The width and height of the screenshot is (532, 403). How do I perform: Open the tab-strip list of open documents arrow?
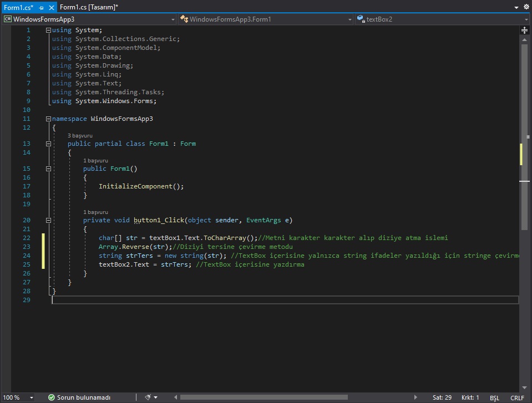pos(516,7)
